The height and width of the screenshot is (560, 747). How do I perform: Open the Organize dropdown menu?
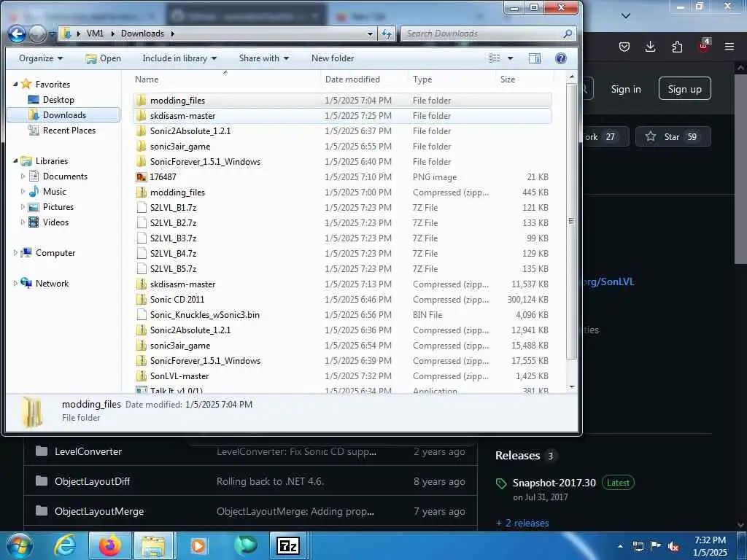41,58
